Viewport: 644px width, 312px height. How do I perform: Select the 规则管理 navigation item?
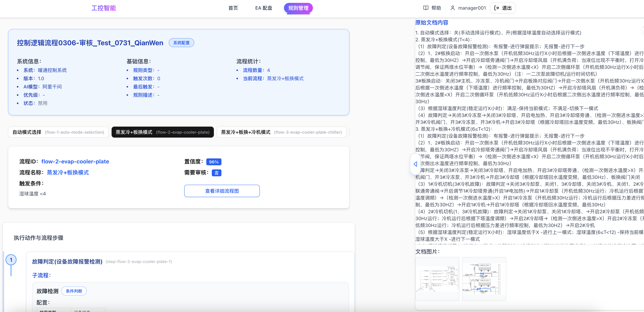(298, 8)
